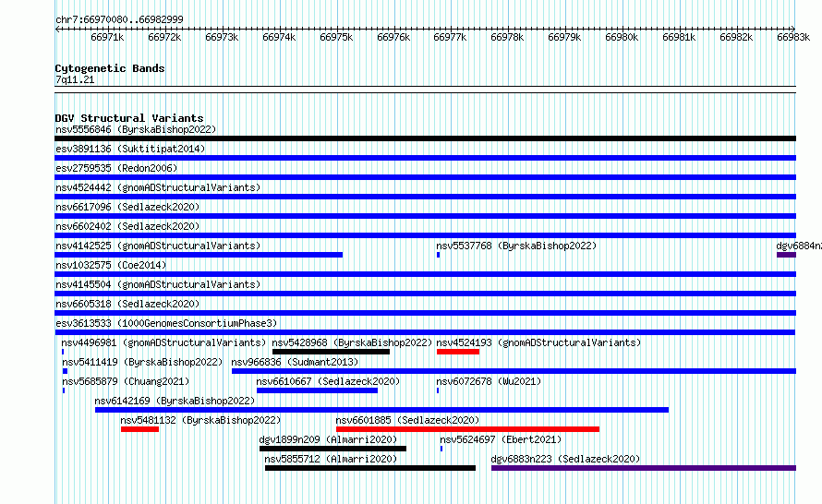Select the blue bar under esv3613533
The width and height of the screenshot is (822, 504).
point(425,332)
